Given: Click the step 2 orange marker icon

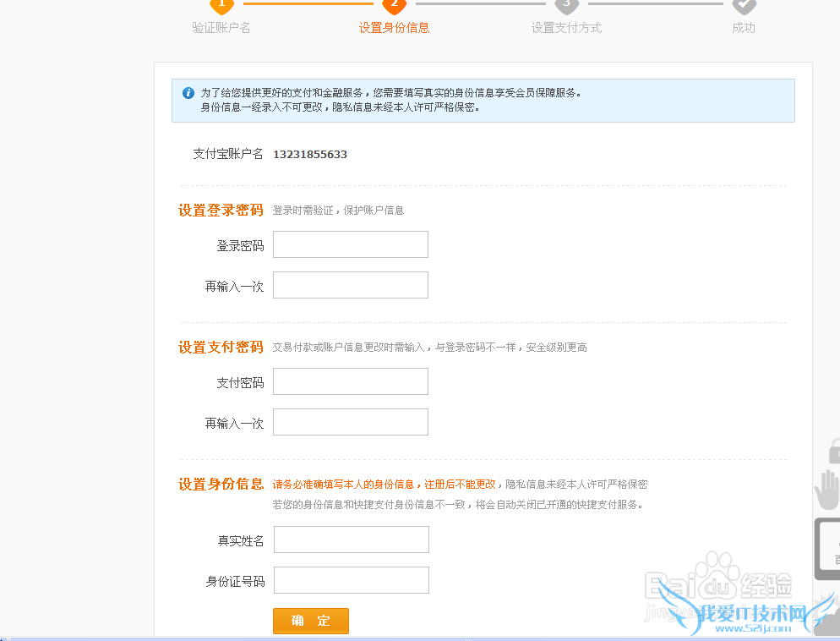Looking at the screenshot, I should [x=394, y=5].
